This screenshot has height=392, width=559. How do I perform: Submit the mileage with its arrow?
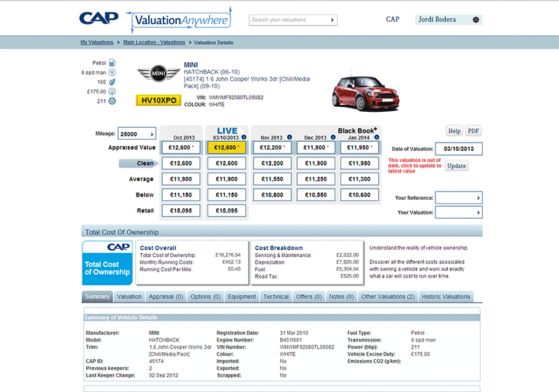(x=152, y=134)
